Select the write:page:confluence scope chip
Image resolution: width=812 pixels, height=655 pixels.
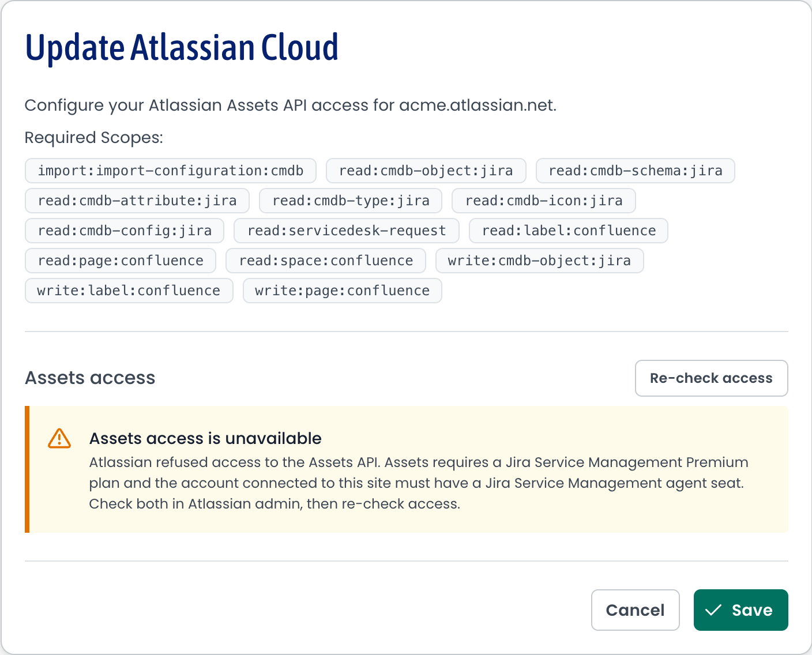(x=343, y=291)
